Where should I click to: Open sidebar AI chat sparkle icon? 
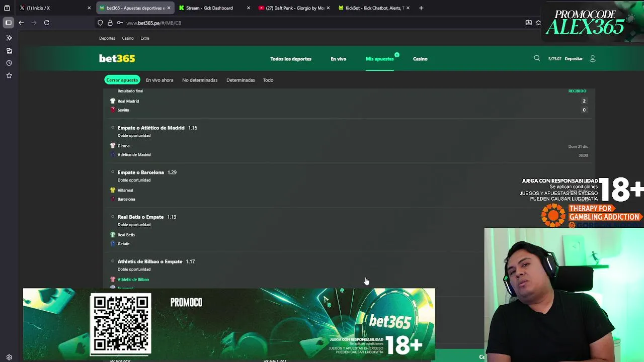tap(9, 38)
